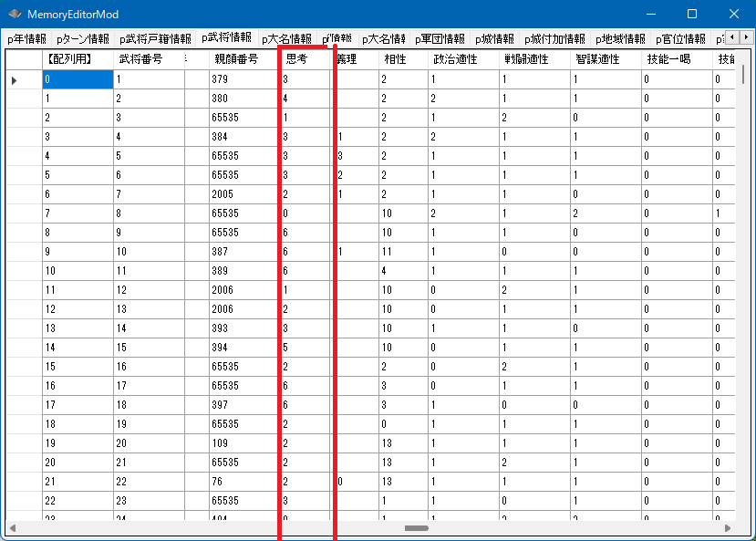This screenshot has height=541, width=756.
Task: Switch to the p年情報 tab
Action: click(26, 39)
